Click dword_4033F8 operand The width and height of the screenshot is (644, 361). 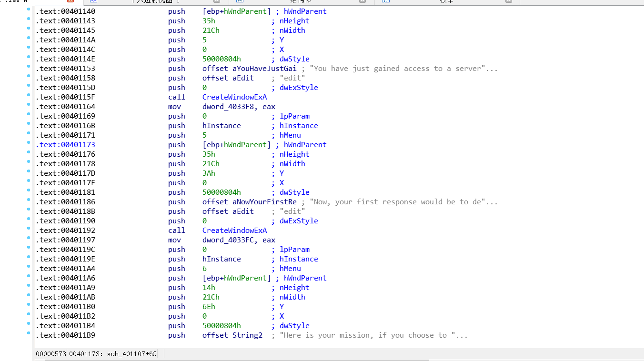tap(230, 107)
